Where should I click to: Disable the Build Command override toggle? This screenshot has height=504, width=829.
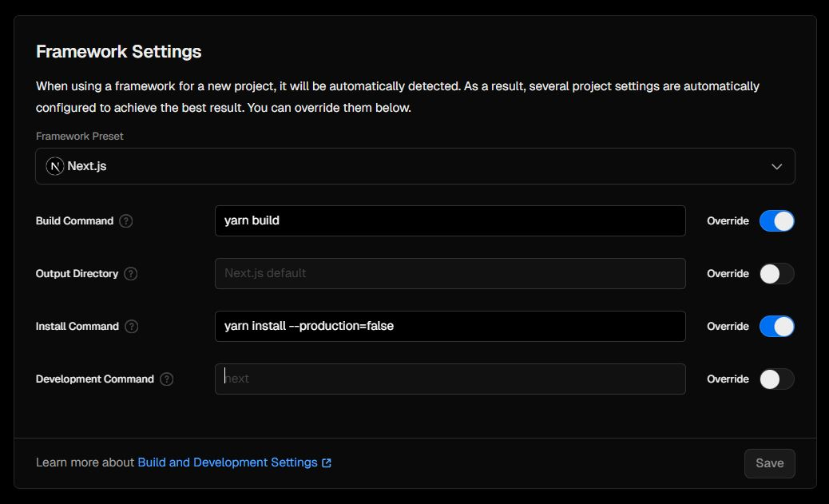tap(776, 221)
